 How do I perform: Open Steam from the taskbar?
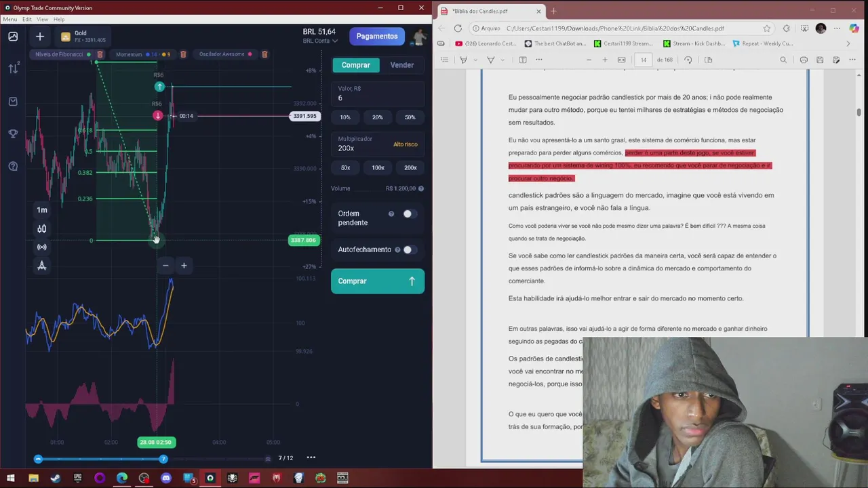pyautogui.click(x=56, y=478)
